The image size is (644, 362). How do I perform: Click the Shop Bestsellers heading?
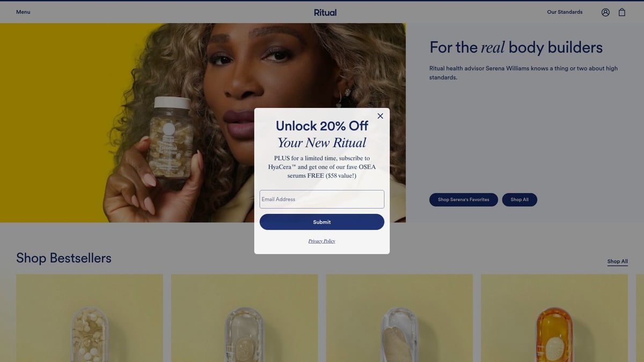point(64,258)
